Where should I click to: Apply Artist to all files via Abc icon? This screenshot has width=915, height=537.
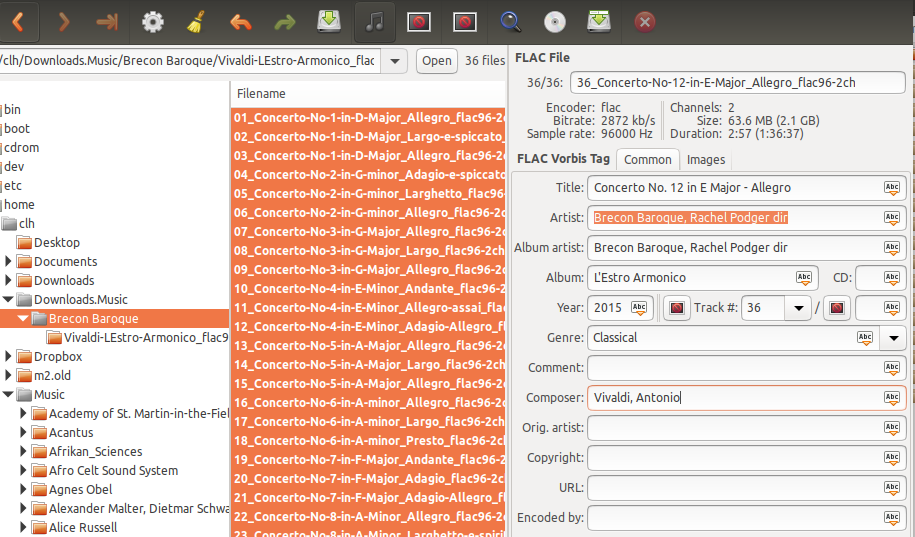[x=892, y=218]
